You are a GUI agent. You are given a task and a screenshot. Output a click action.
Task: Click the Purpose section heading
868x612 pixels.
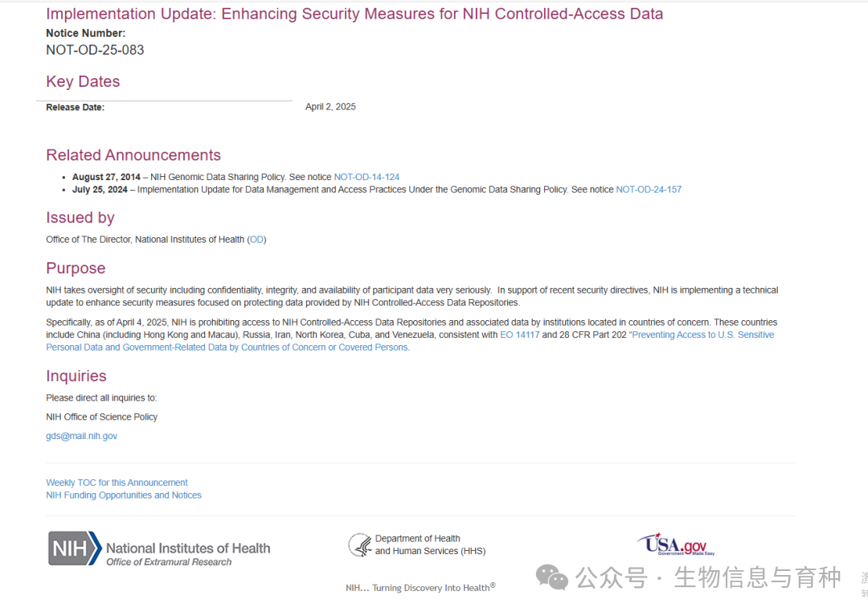[76, 269]
